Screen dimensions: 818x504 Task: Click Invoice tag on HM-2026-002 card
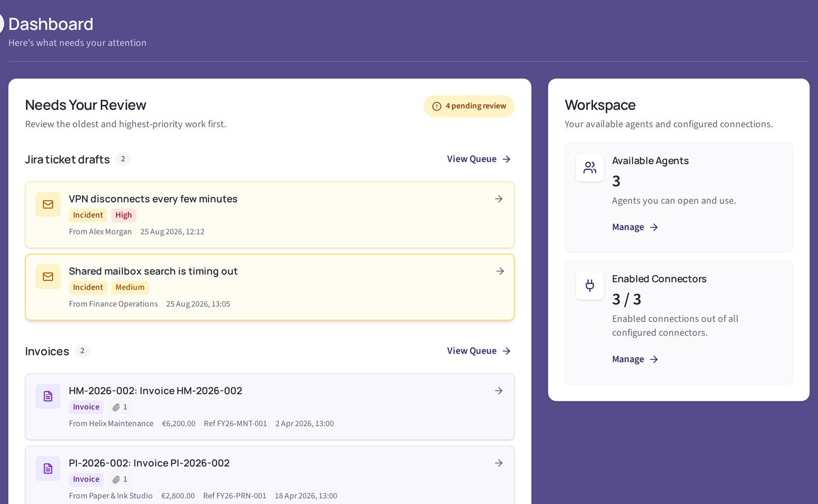[86, 407]
